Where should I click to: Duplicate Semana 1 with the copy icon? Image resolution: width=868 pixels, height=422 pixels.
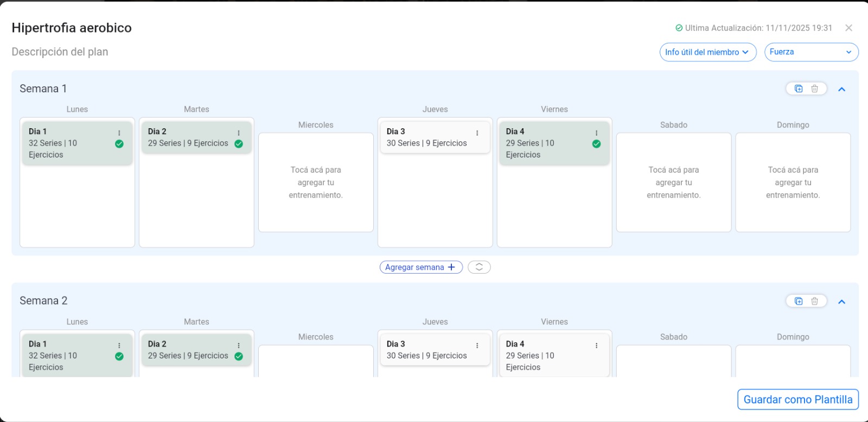799,89
